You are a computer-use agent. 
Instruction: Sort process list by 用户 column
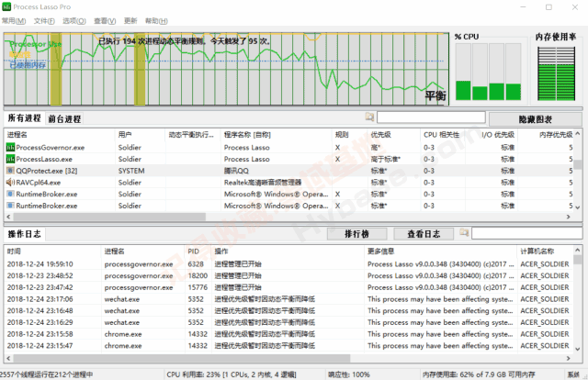(x=140, y=135)
